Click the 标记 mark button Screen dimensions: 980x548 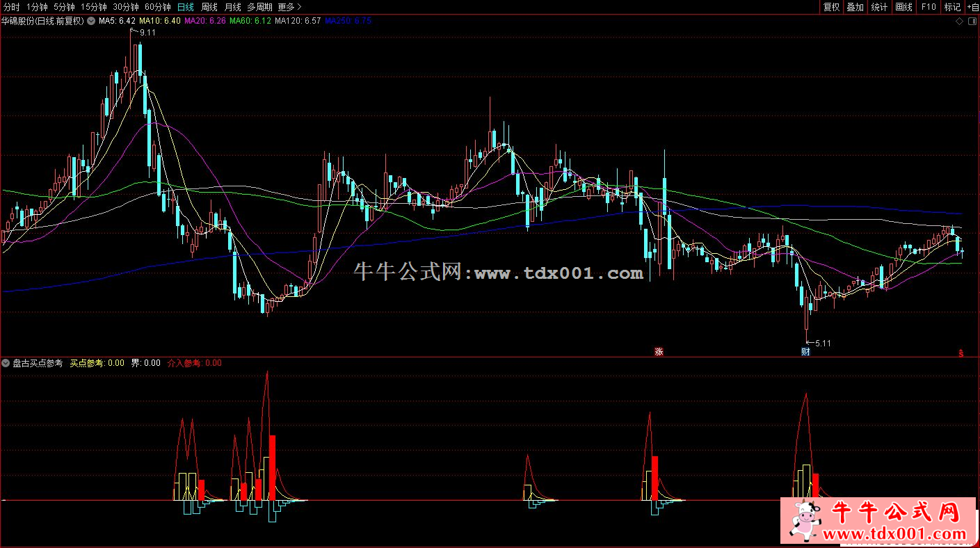pyautogui.click(x=952, y=7)
